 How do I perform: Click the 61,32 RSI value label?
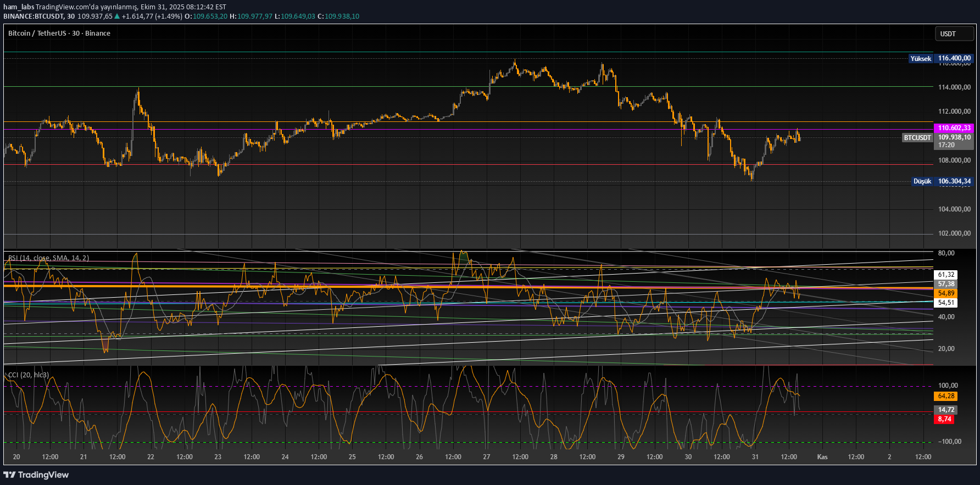945,275
